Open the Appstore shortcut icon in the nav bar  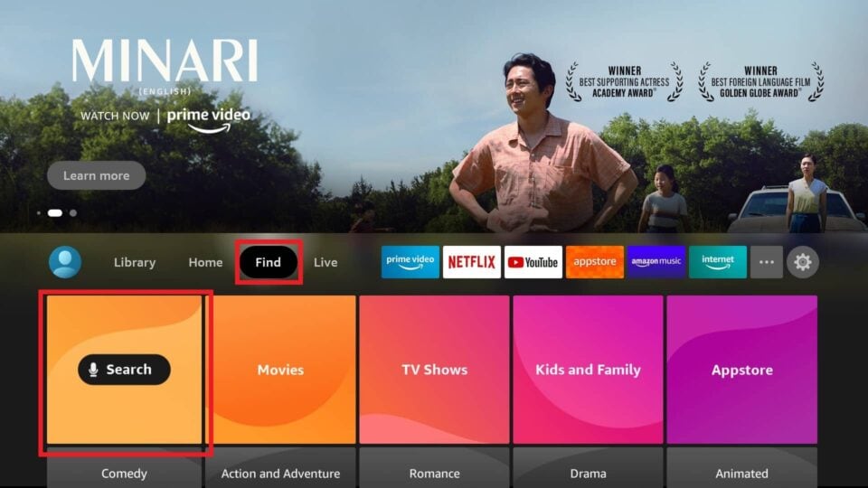pos(595,262)
